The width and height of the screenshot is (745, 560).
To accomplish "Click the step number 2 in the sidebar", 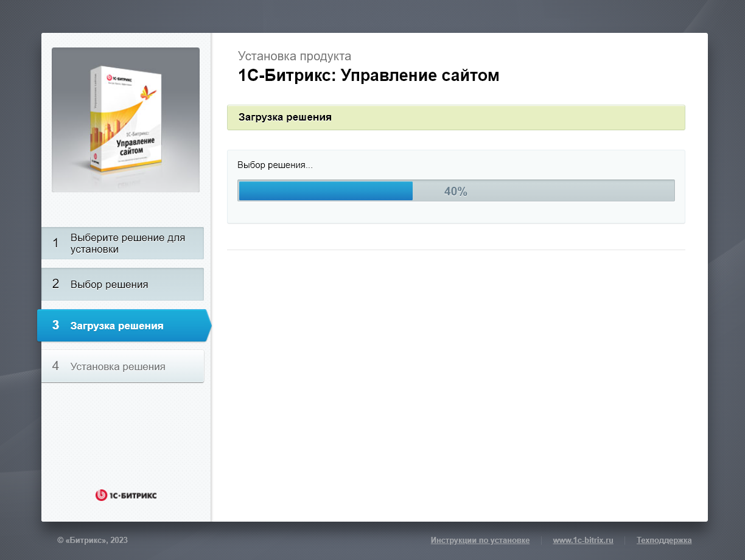I will point(55,284).
